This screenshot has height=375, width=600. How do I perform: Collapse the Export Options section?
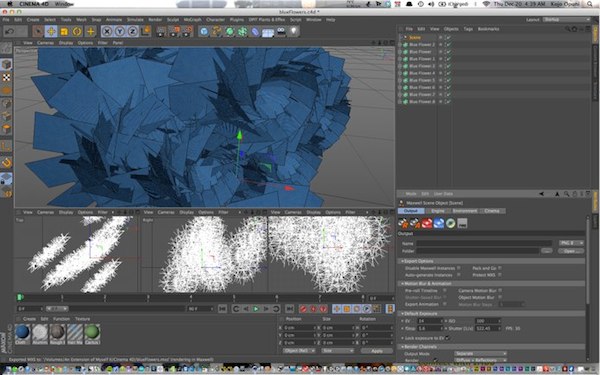[402, 261]
